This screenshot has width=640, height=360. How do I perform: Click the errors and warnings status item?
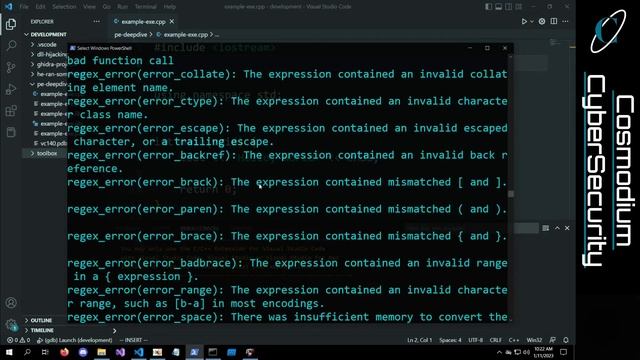[x=18, y=340]
